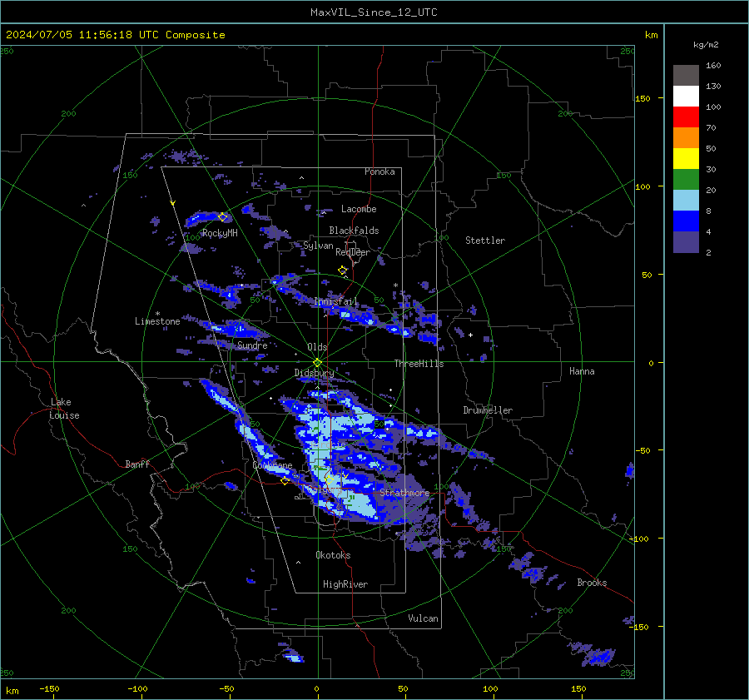Click the Vulcan town label
Viewport: 749px width, 700px height.
423,618
